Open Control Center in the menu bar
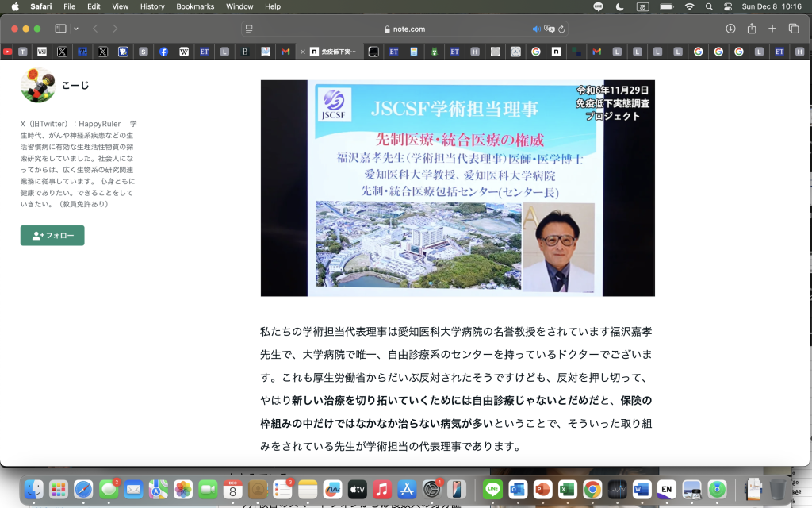The height and width of the screenshot is (508, 812). coord(728,6)
